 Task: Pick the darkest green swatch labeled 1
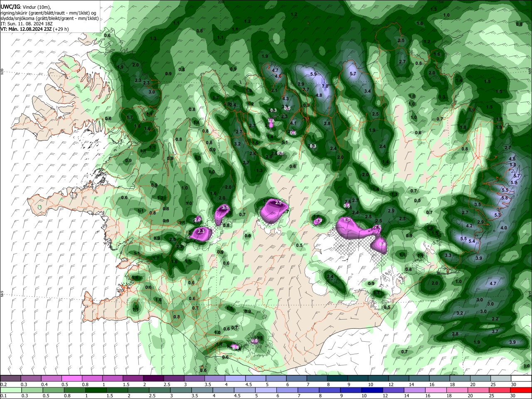(x=96, y=390)
